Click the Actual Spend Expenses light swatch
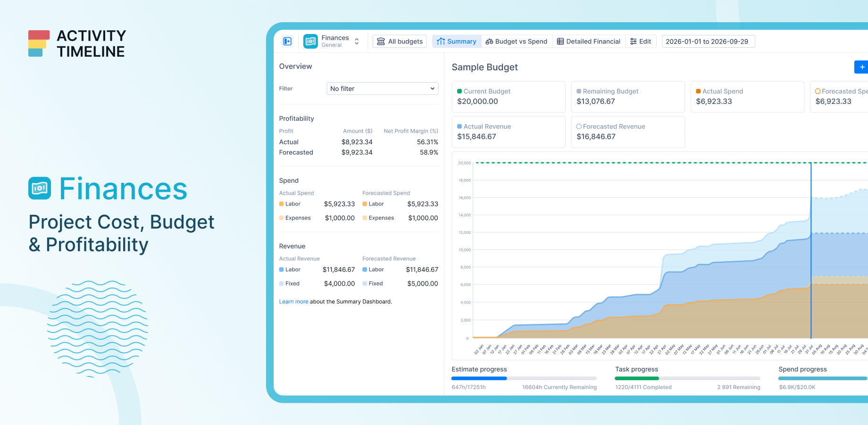 (282, 218)
